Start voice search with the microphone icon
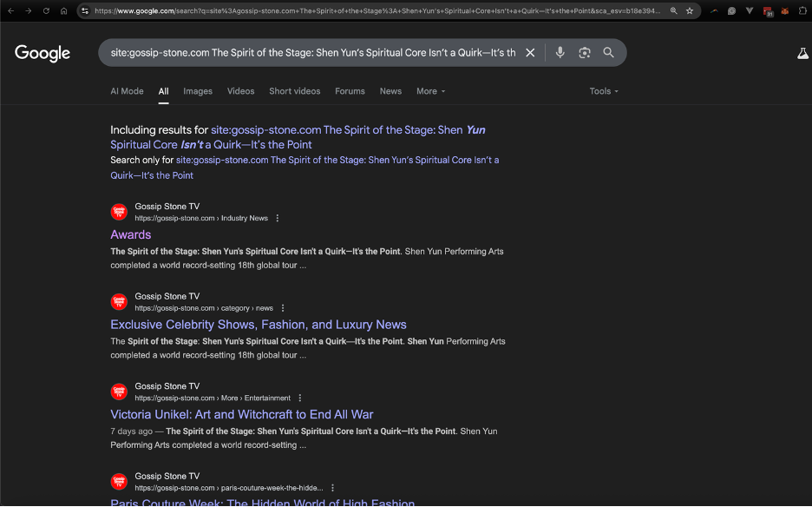 tap(560, 52)
